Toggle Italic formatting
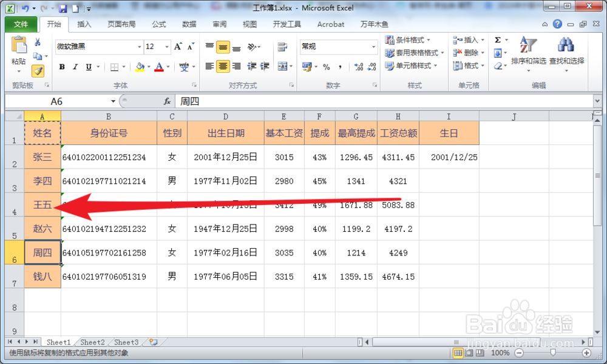607x364 pixels. (x=75, y=67)
